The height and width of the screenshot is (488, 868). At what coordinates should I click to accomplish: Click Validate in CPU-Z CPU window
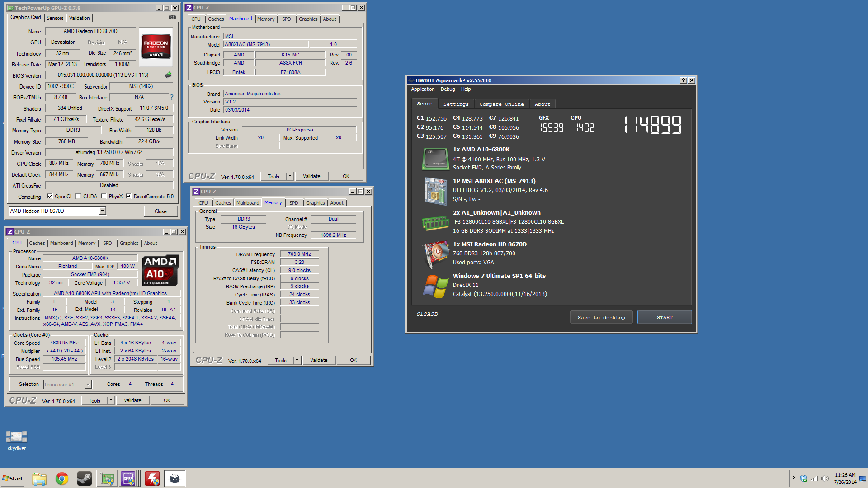(132, 400)
